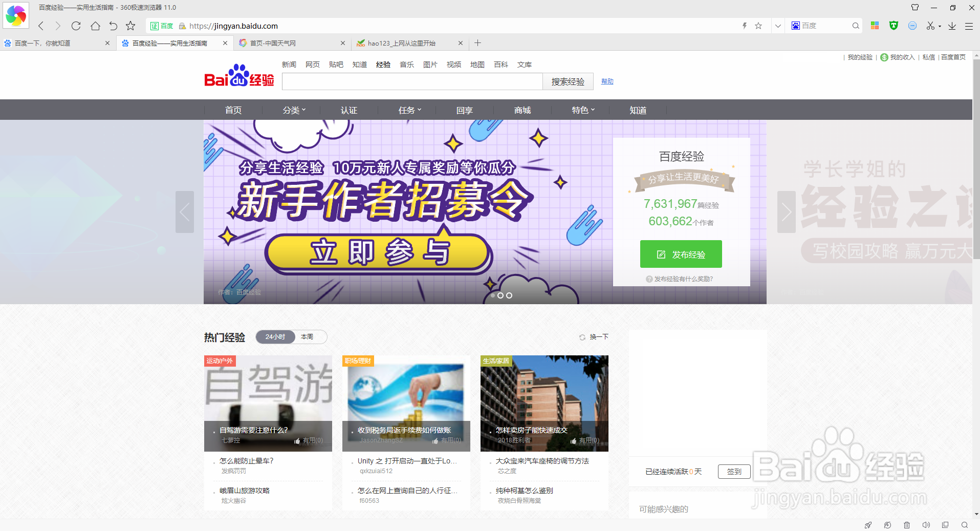Click the Baidu Jingyan paw logo
The image size is (980, 531).
(x=238, y=76)
